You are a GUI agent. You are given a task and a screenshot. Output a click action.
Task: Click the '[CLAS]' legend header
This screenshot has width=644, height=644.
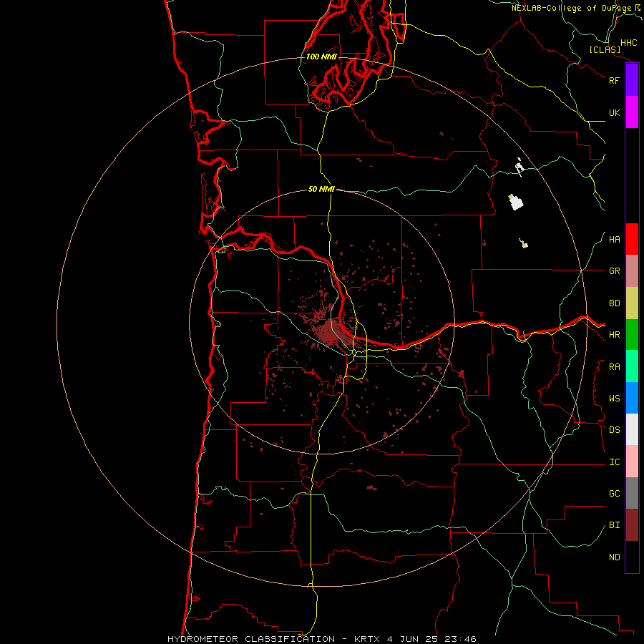click(x=605, y=49)
